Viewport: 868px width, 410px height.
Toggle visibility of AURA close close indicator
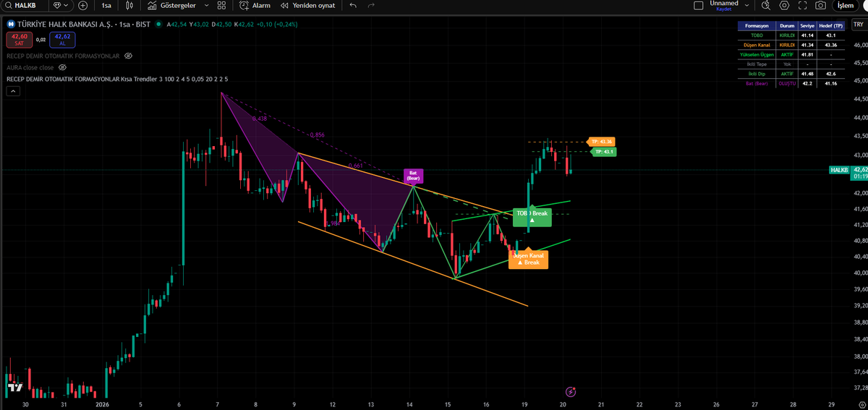(x=62, y=67)
